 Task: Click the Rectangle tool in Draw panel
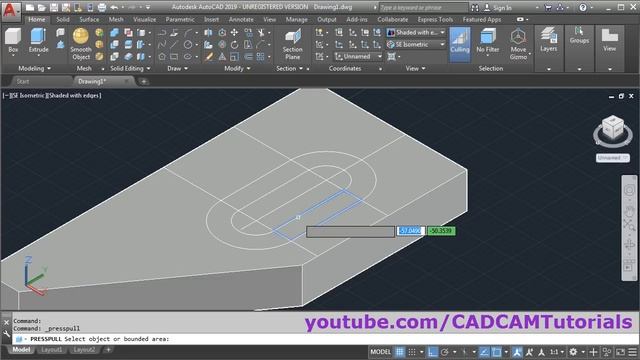tap(174, 57)
